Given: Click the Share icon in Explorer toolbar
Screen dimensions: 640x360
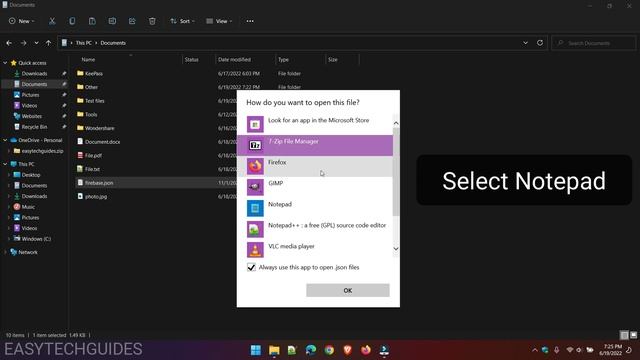Looking at the screenshot, I should [x=132, y=21].
